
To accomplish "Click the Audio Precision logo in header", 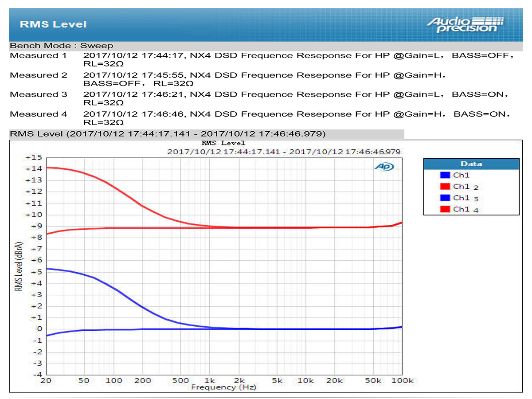I will click(x=465, y=24).
